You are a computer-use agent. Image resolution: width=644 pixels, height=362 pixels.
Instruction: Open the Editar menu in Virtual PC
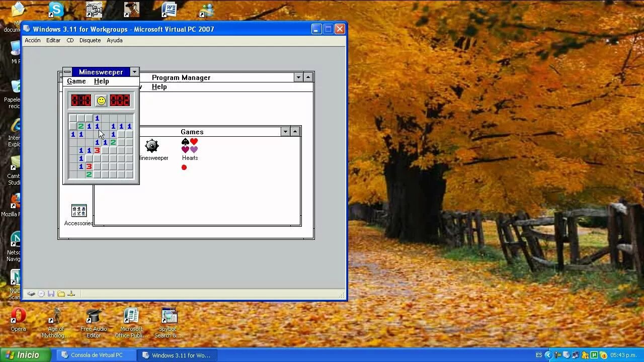[53, 40]
